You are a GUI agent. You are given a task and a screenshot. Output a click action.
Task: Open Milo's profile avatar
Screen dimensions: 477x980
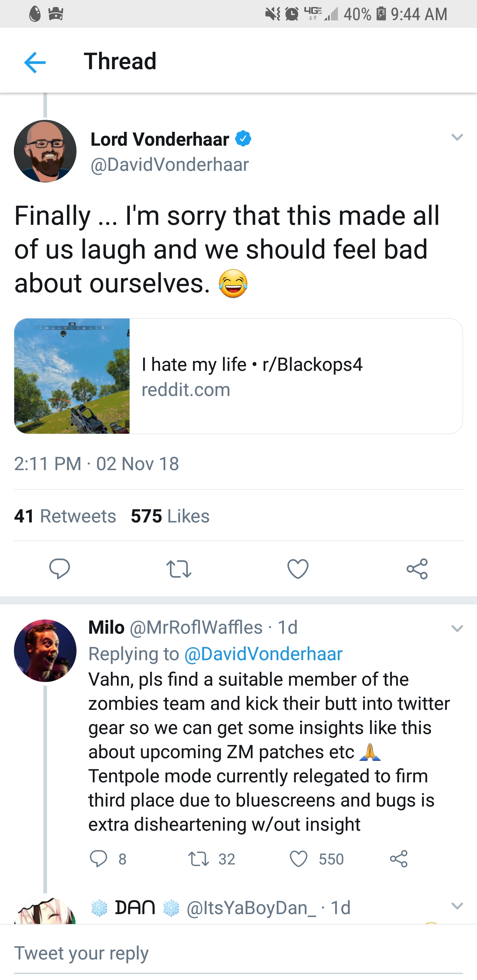[45, 651]
